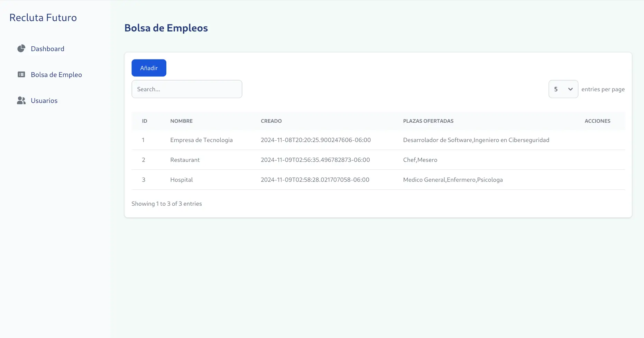Open the Usuarios section
The width and height of the screenshot is (644, 338).
(x=44, y=101)
